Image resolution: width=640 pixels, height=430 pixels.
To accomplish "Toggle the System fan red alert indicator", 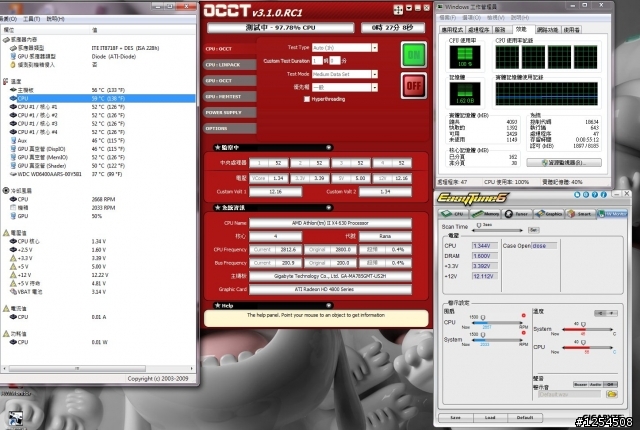I will point(523,333).
